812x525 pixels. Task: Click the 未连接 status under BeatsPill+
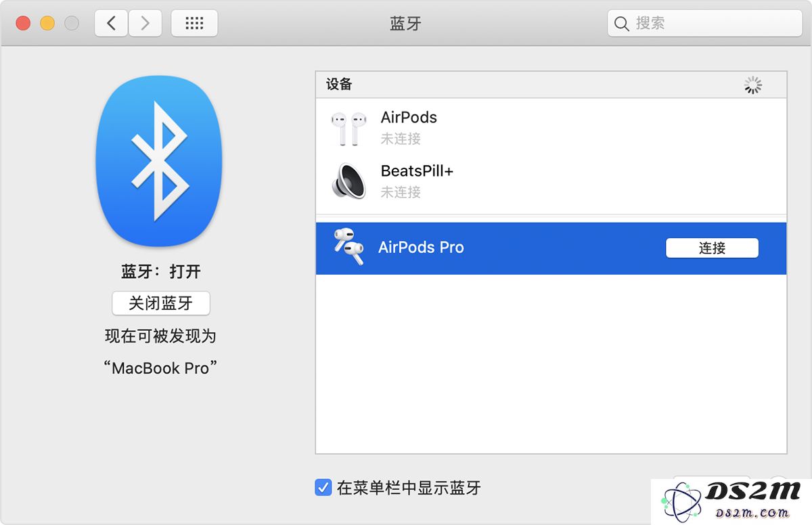point(401,192)
